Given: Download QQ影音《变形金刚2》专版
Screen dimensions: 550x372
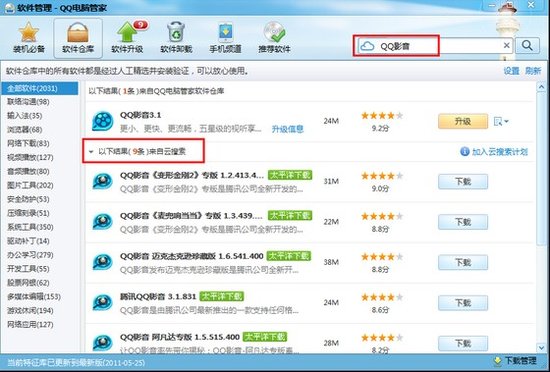Looking at the screenshot, I should click(463, 182).
